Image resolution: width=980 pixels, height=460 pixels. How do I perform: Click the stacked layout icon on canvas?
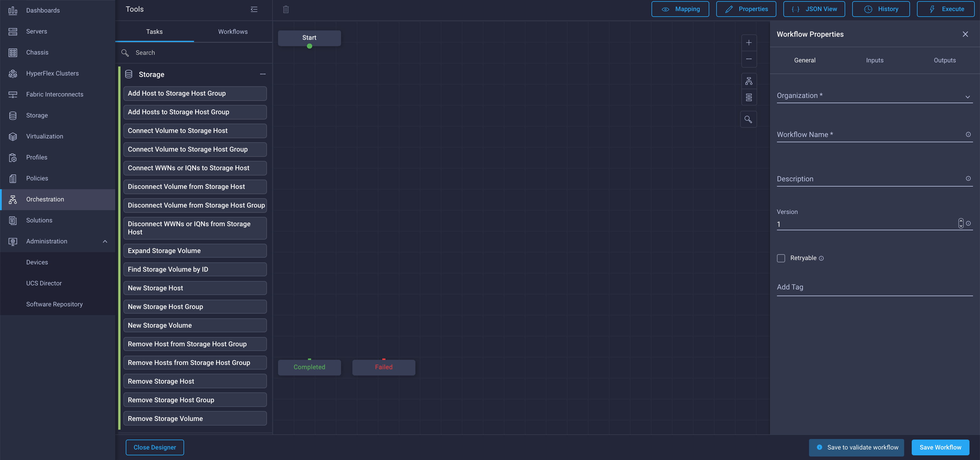[x=748, y=98]
